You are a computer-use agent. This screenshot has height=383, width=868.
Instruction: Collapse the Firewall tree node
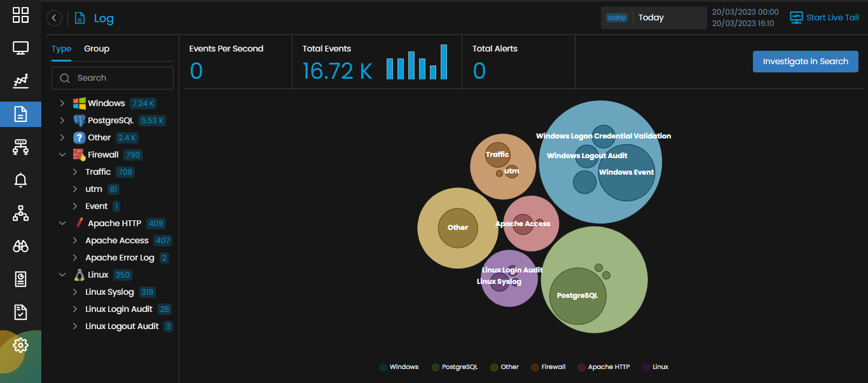pyautogui.click(x=62, y=154)
